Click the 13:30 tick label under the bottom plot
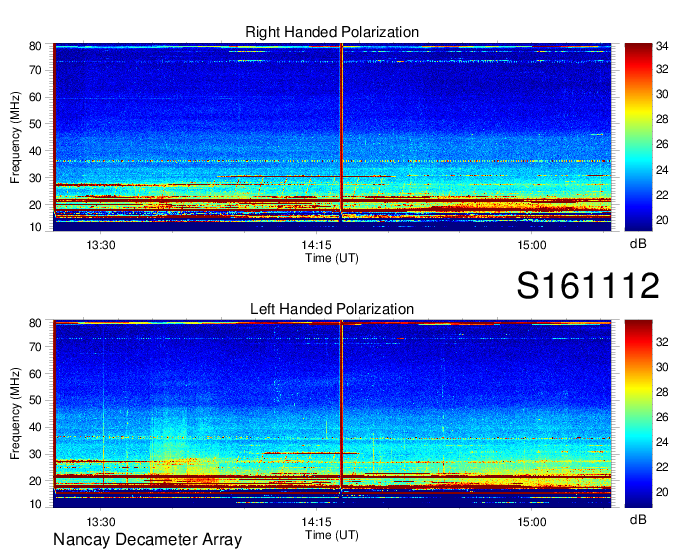 [x=101, y=522]
